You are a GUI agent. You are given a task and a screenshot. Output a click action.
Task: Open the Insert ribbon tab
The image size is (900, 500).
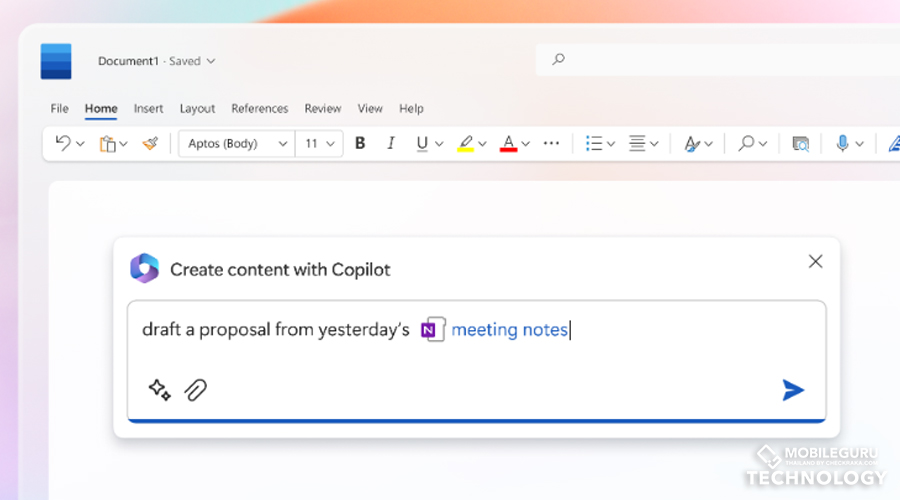[148, 108]
